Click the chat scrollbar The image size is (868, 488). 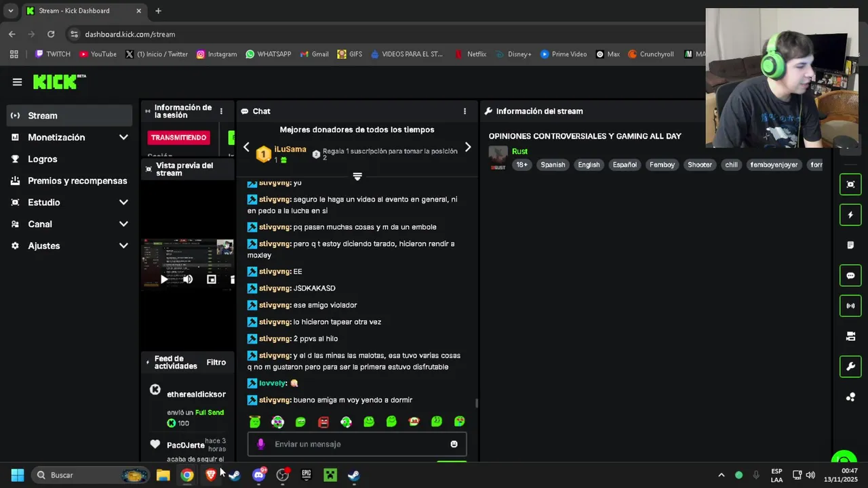pos(476,403)
